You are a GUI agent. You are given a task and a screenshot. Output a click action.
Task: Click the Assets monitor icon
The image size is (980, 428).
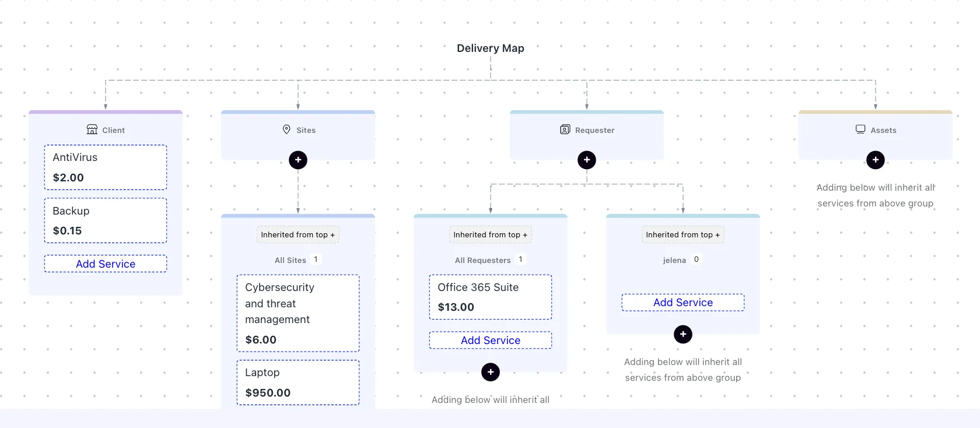coord(860,129)
